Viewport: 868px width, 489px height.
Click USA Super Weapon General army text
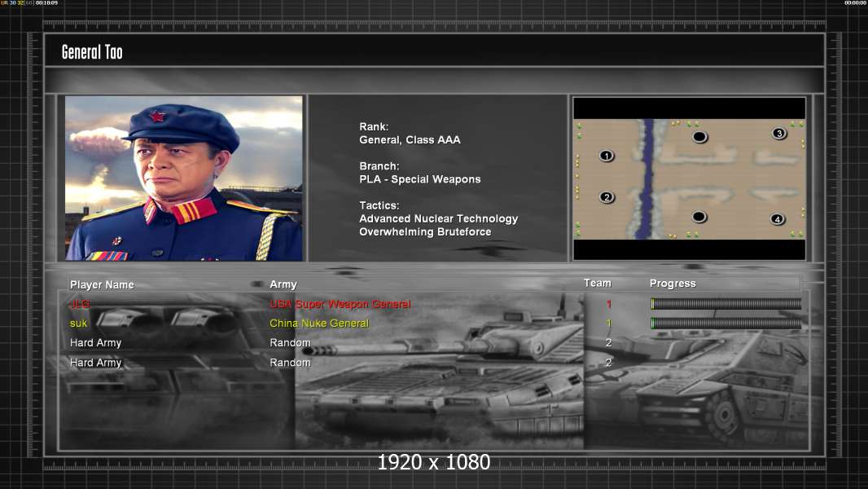tap(340, 304)
